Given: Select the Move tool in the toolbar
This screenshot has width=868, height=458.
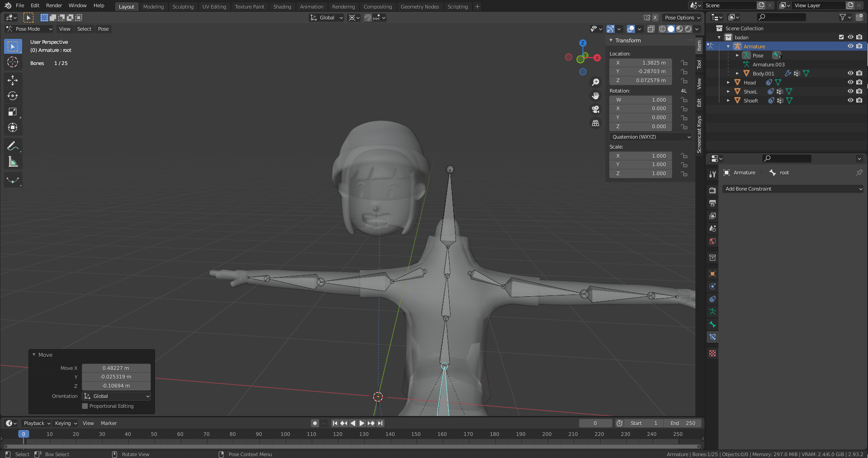Looking at the screenshot, I should (x=13, y=80).
